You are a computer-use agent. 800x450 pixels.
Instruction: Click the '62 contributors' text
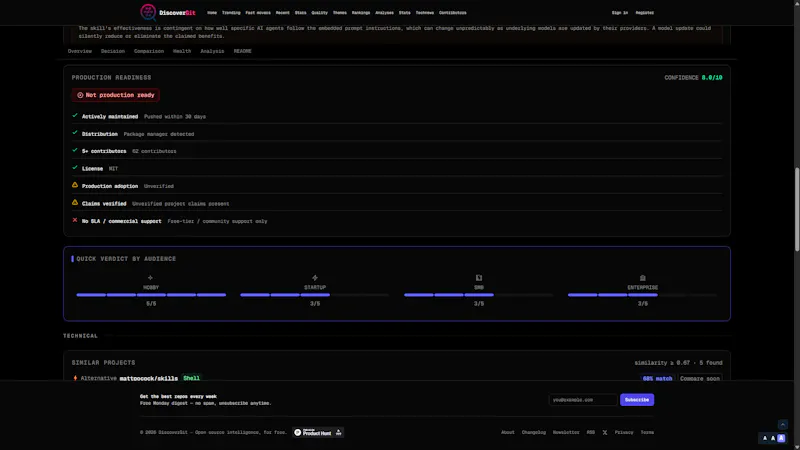click(154, 151)
